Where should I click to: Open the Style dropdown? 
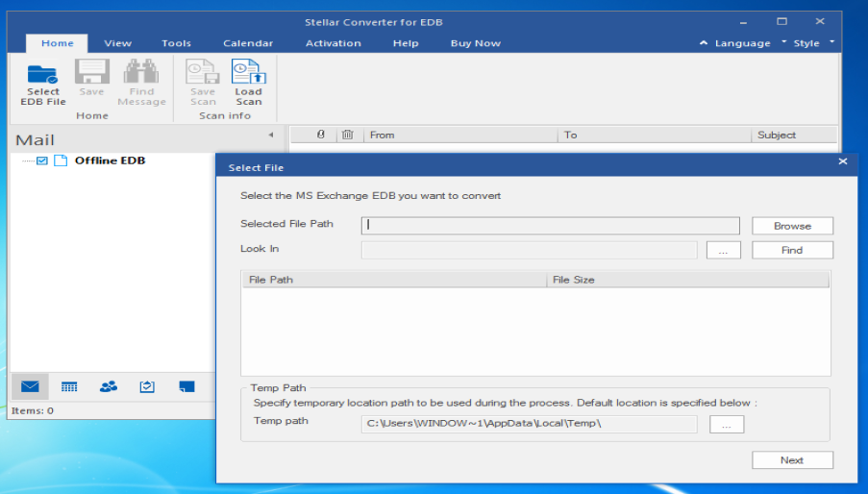point(813,43)
